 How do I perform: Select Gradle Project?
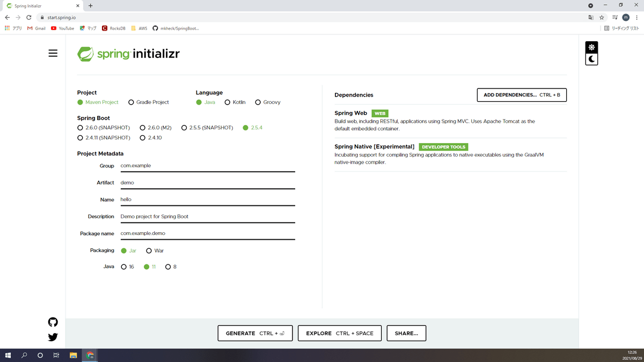149,102
